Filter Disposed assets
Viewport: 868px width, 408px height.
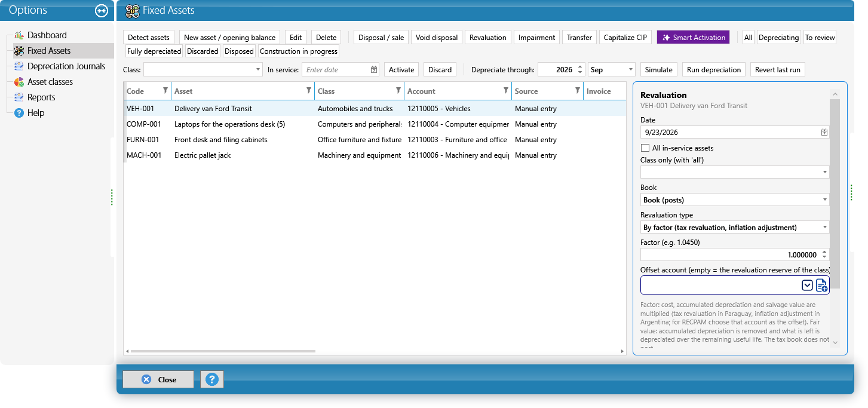point(239,51)
